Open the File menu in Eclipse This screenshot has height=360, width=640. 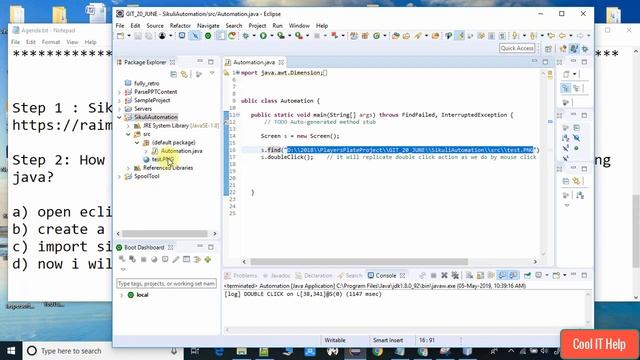[x=120, y=25]
